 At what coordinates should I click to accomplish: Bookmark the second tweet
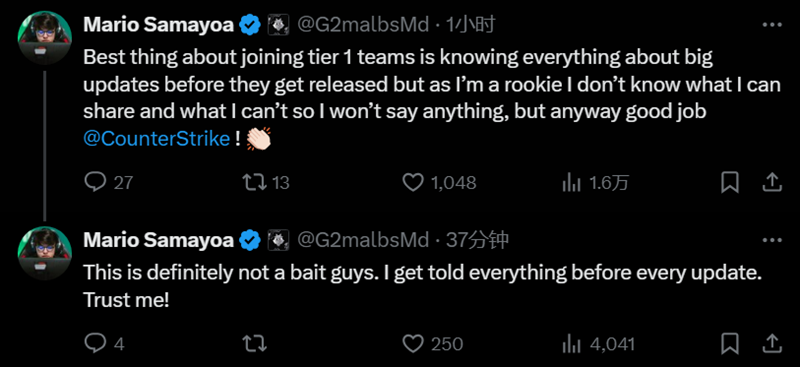point(730,344)
